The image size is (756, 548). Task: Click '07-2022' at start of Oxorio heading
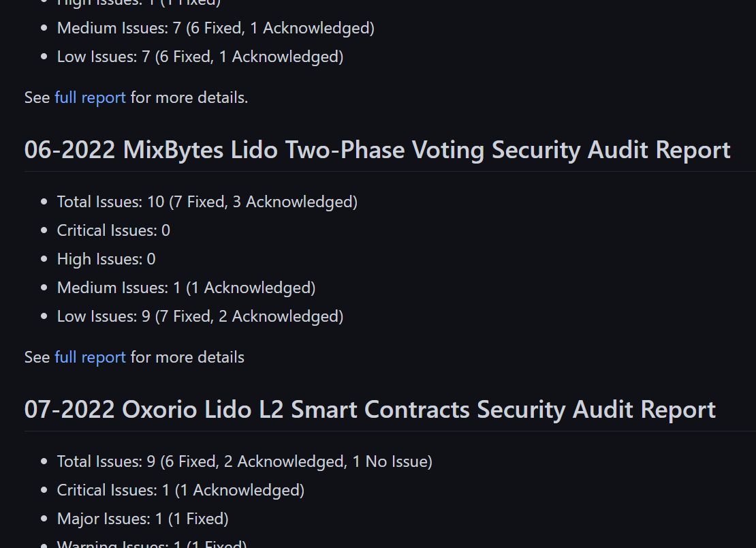point(69,410)
